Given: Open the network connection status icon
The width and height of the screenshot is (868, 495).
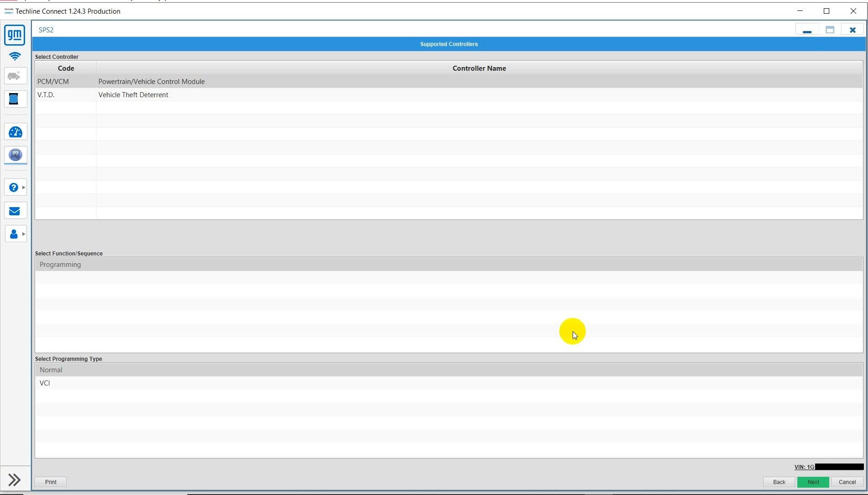Looking at the screenshot, I should 14,57.
